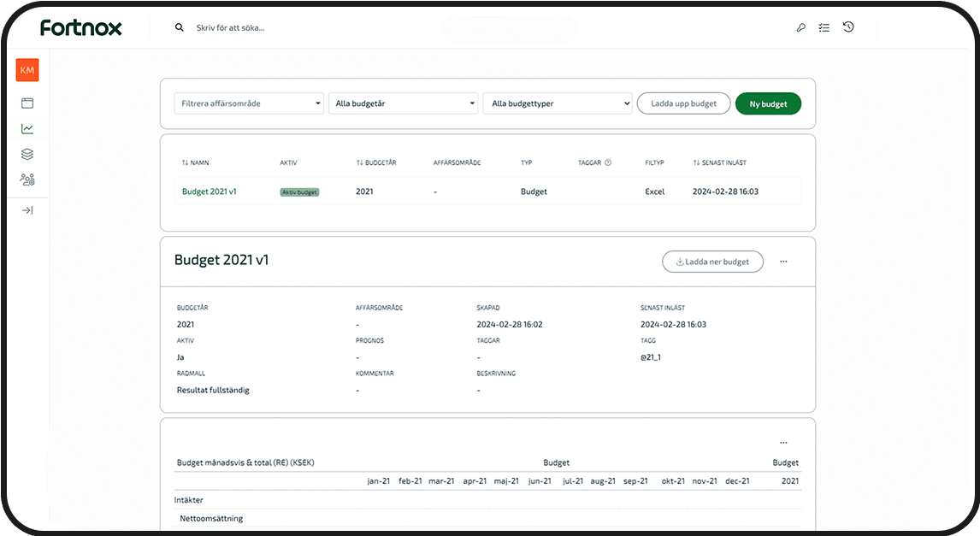Open the more options menu beside Ladda ner budget
The width and height of the screenshot is (980, 536).
[x=783, y=262]
